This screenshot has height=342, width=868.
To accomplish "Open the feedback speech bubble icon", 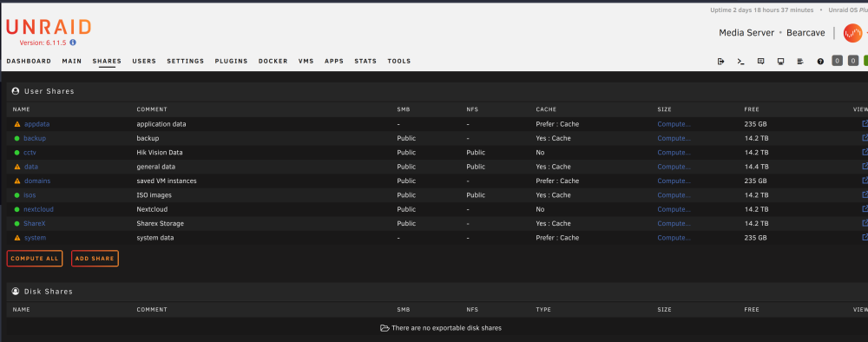I will tap(760, 62).
